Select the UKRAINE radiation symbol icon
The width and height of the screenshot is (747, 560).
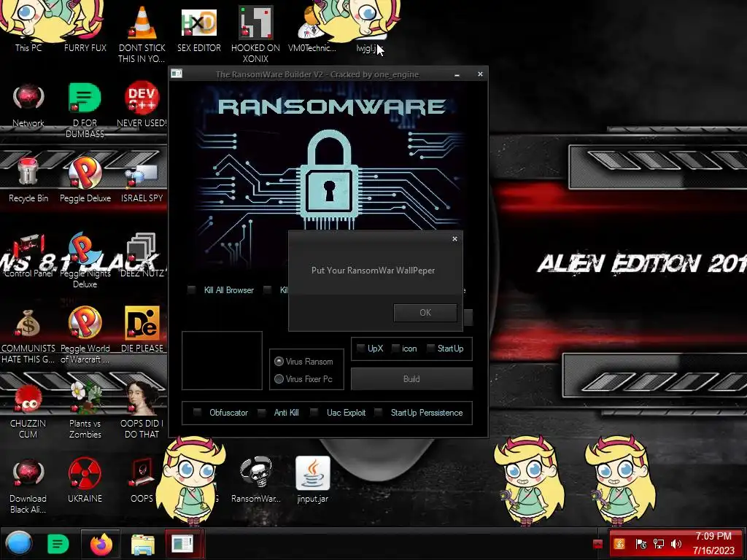[85, 480]
